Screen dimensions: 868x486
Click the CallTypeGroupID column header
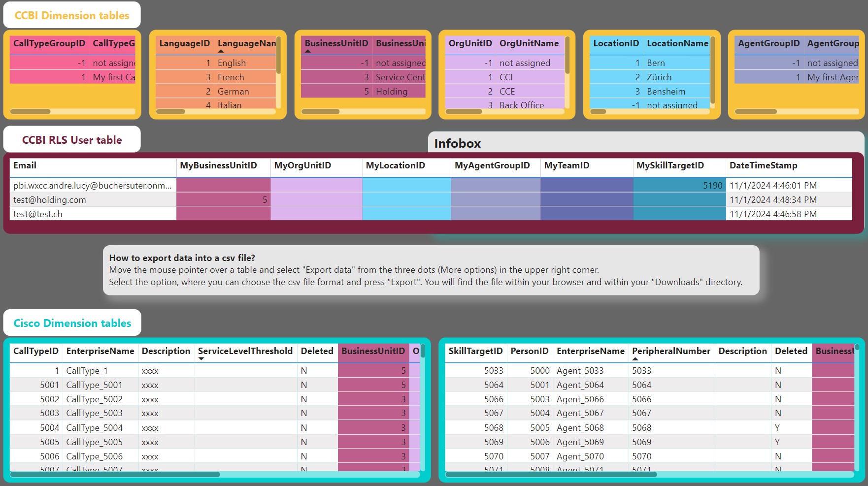(x=49, y=43)
